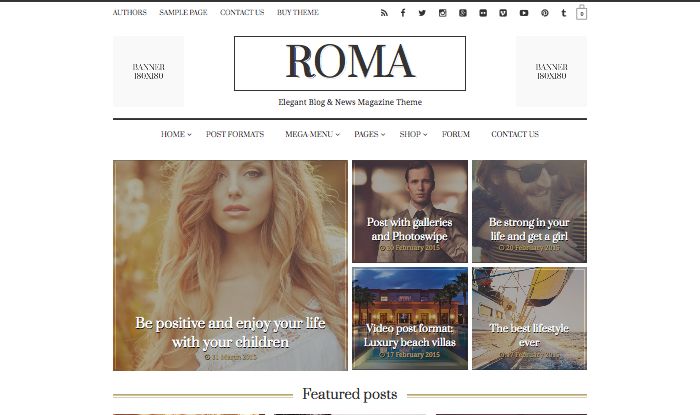The image size is (700, 415).
Task: Click the Facebook icon in header
Action: (403, 13)
